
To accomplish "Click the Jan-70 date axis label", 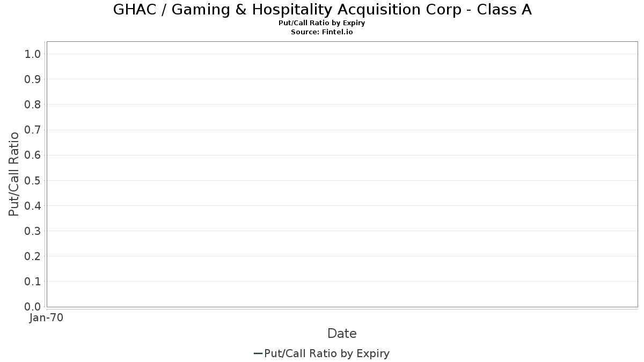I will [x=46, y=318].
